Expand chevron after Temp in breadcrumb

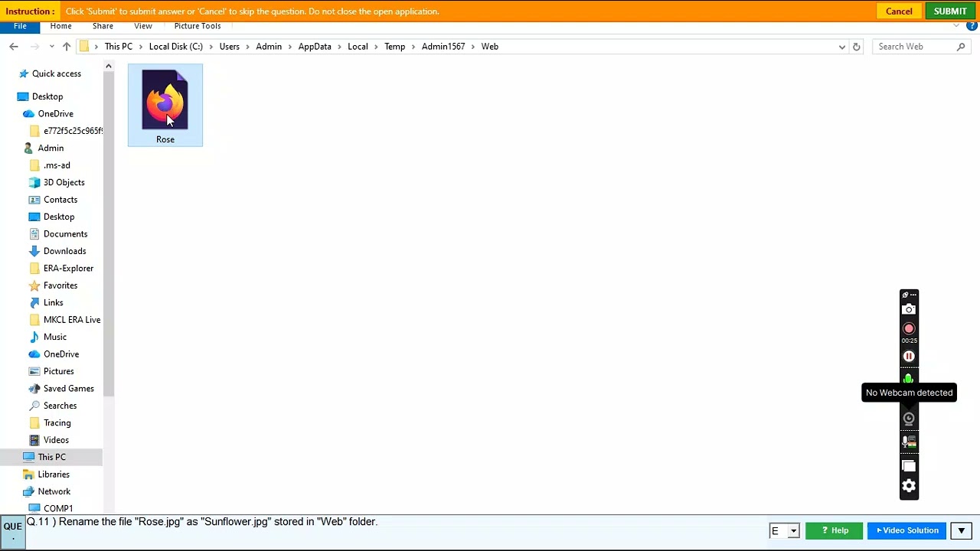(x=413, y=47)
